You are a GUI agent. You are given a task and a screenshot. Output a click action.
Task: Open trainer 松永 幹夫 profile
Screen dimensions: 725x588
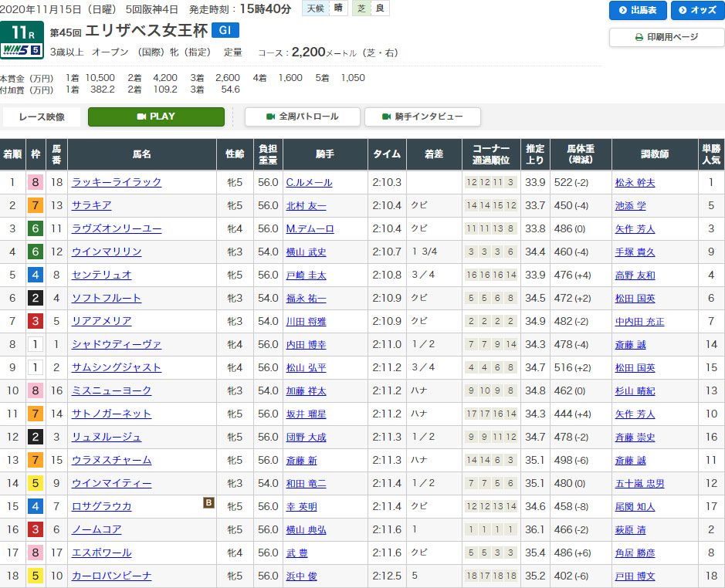(635, 182)
